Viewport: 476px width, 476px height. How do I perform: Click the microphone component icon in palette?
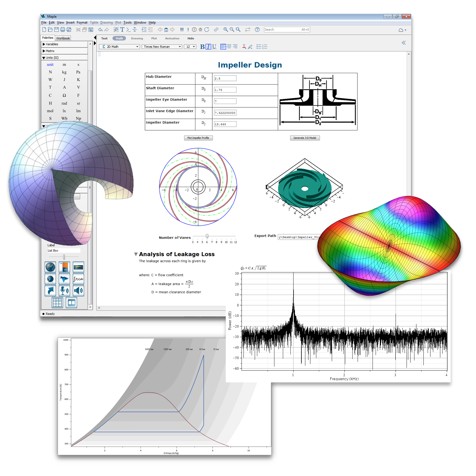[64, 290]
